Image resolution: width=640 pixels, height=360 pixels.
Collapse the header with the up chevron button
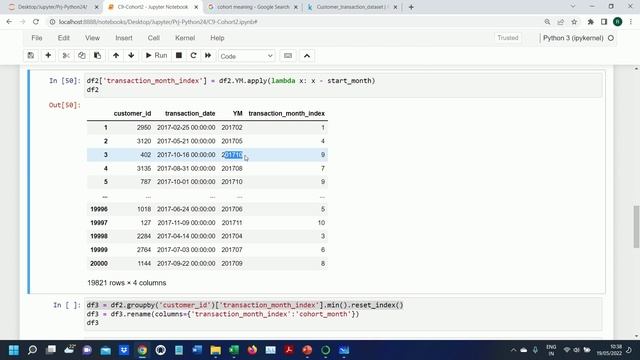tap(307, 56)
